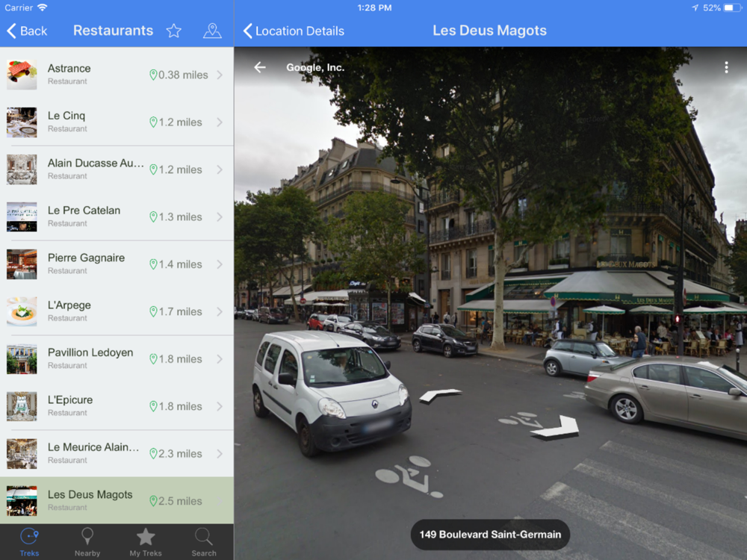Viewport: 747px width, 560px height.
Task: Expand the Alain Ducasse row chevron
Action: point(220,169)
